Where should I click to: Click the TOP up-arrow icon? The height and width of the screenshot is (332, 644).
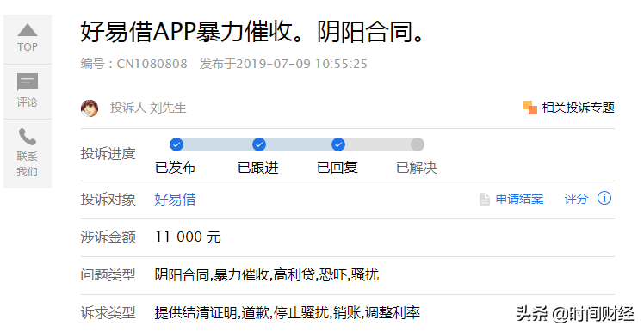point(28,30)
